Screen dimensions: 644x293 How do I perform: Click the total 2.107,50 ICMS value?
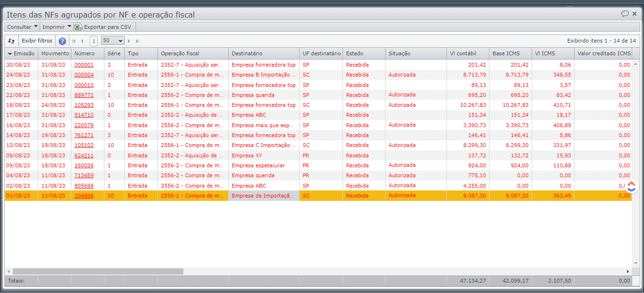coord(560,281)
